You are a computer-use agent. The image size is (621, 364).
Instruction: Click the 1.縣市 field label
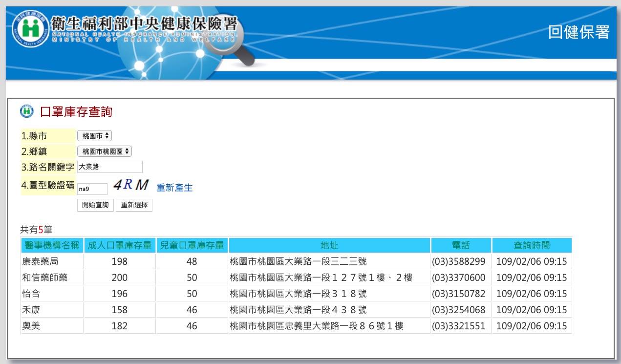point(34,136)
